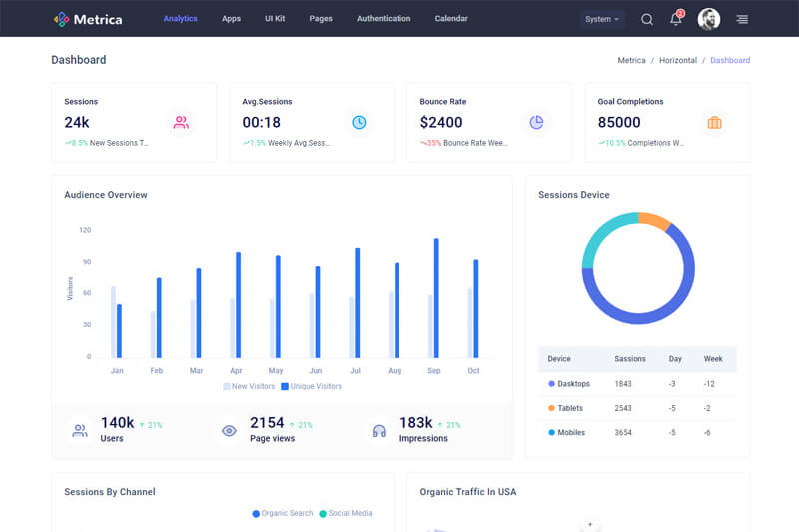Expand the System dropdown
The height and width of the screenshot is (532, 799).
click(x=602, y=19)
